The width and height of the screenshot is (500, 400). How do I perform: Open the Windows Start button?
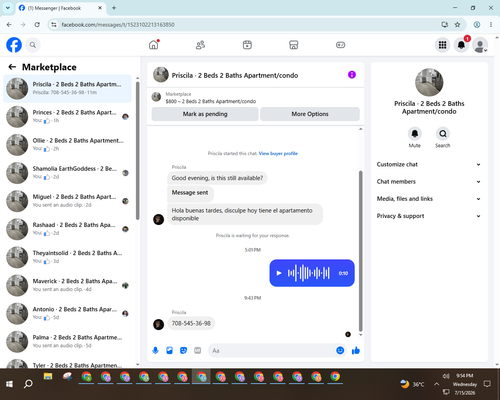tap(9, 384)
